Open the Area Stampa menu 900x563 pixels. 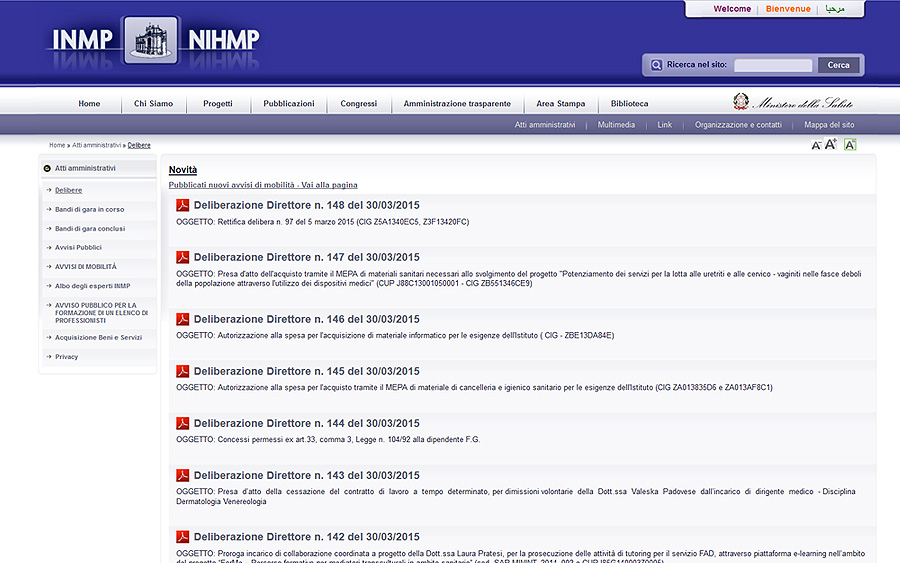pos(561,103)
